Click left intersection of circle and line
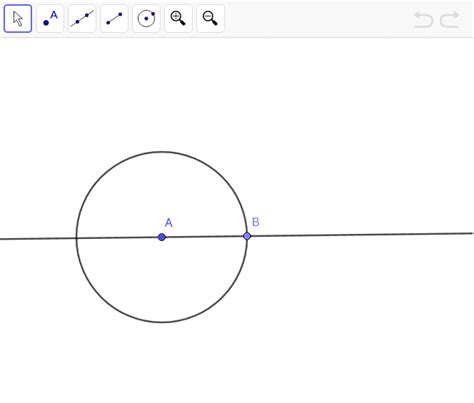 (x=76, y=238)
